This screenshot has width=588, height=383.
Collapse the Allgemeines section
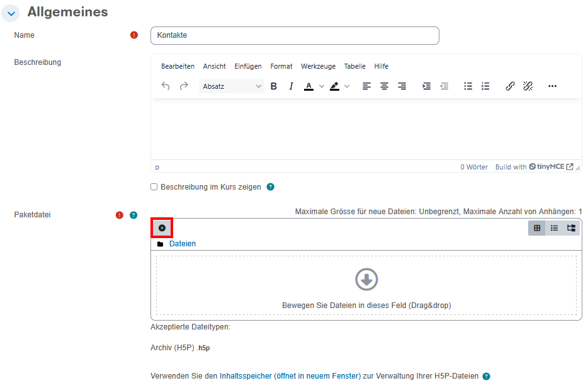[x=11, y=13]
